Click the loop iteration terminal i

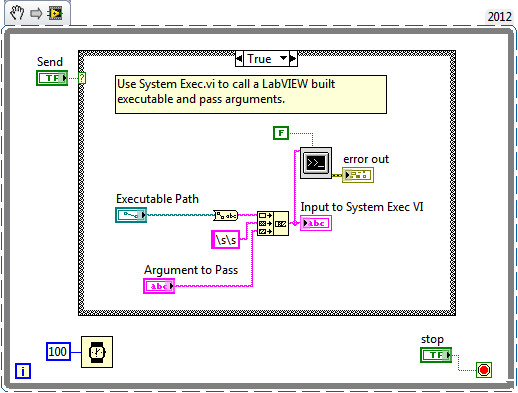click(23, 371)
